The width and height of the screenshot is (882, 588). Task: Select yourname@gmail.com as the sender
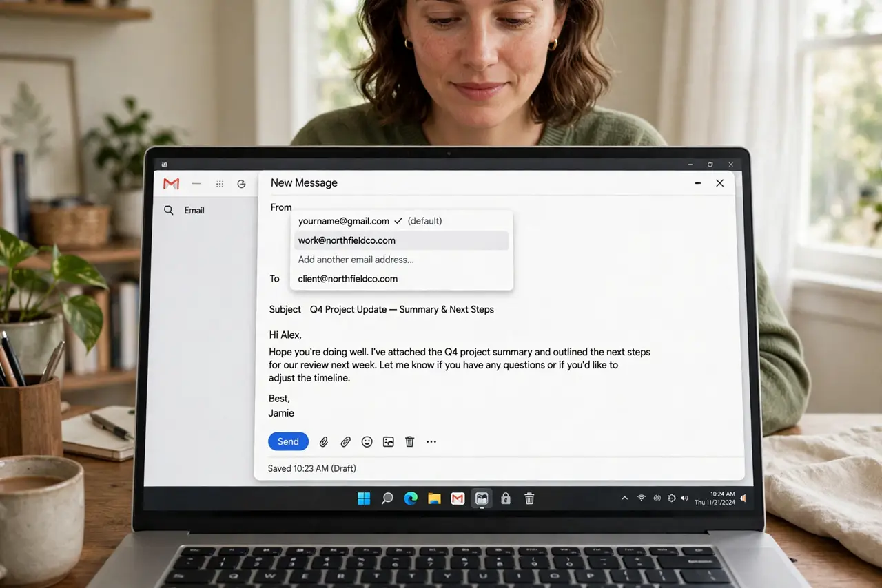tap(402, 221)
